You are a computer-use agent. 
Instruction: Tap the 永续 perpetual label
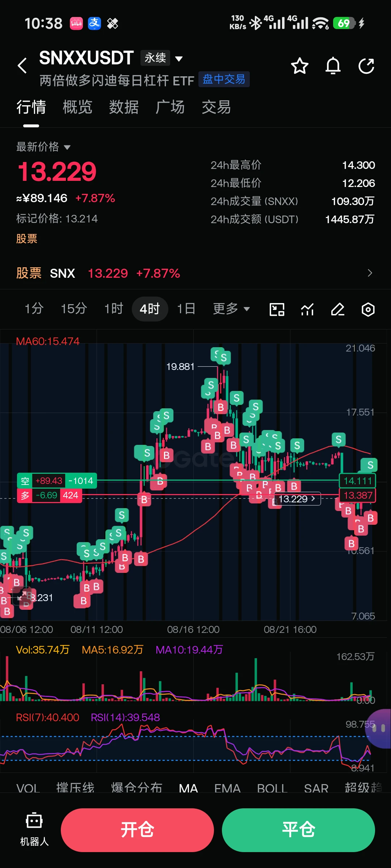point(155,58)
